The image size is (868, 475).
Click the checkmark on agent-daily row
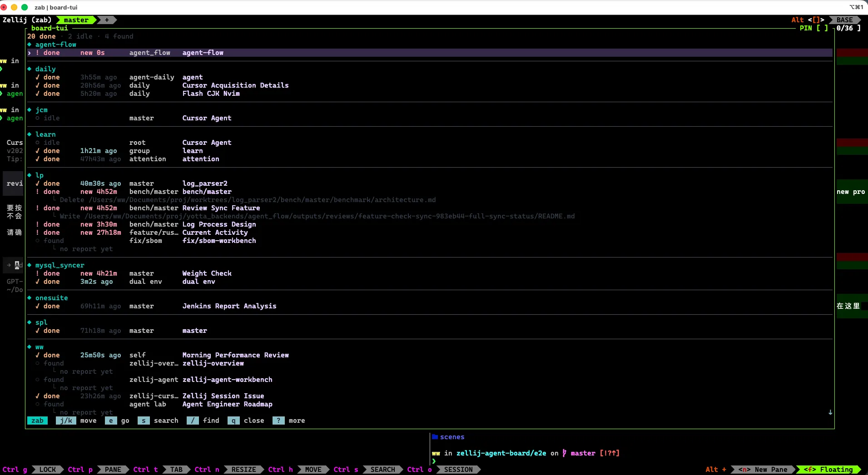tap(37, 77)
